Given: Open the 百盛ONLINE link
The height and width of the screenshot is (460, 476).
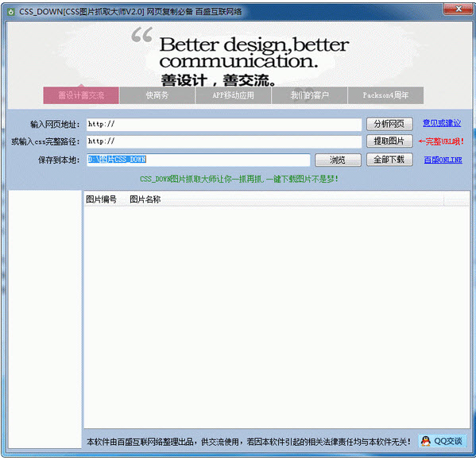Looking at the screenshot, I should tap(443, 160).
